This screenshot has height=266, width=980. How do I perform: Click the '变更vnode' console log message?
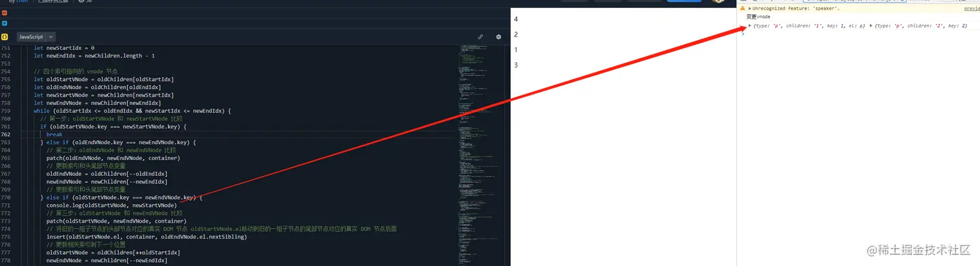758,17
